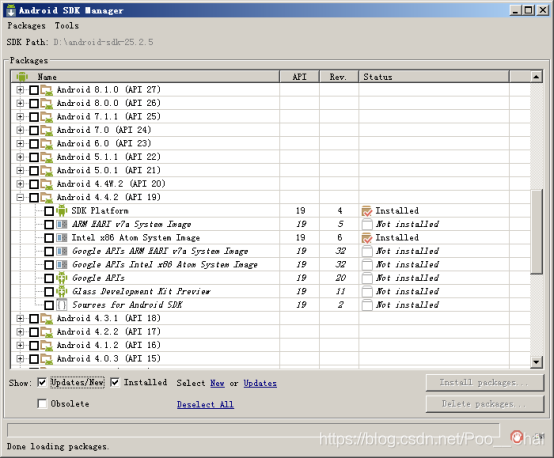Click the icon of Google APIs ARM EABI v7a System Image

click(61, 251)
